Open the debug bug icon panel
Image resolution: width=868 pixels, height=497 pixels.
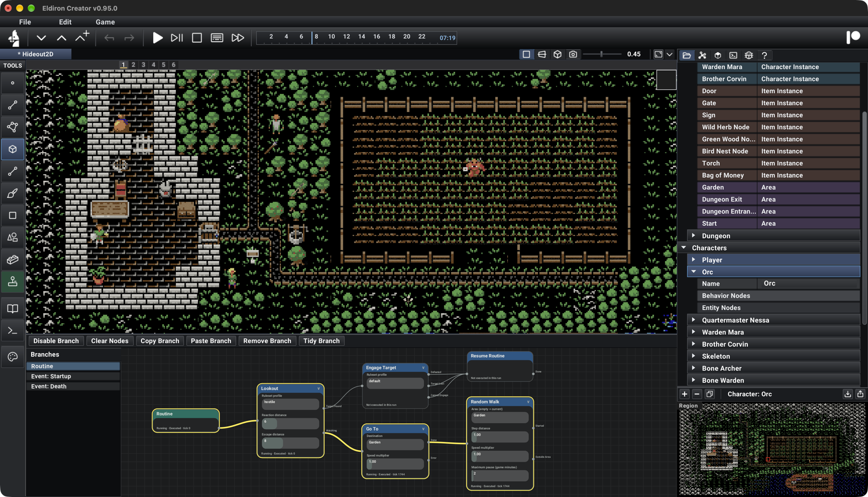749,55
